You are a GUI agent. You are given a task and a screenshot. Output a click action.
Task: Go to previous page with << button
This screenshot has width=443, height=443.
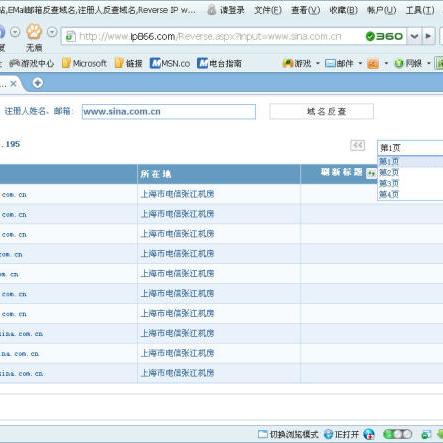[357, 145]
